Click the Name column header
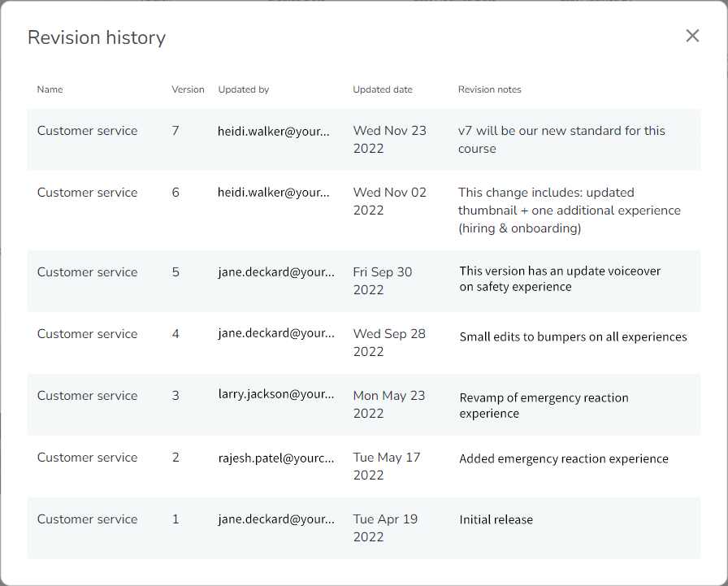The image size is (728, 586). 50,89
